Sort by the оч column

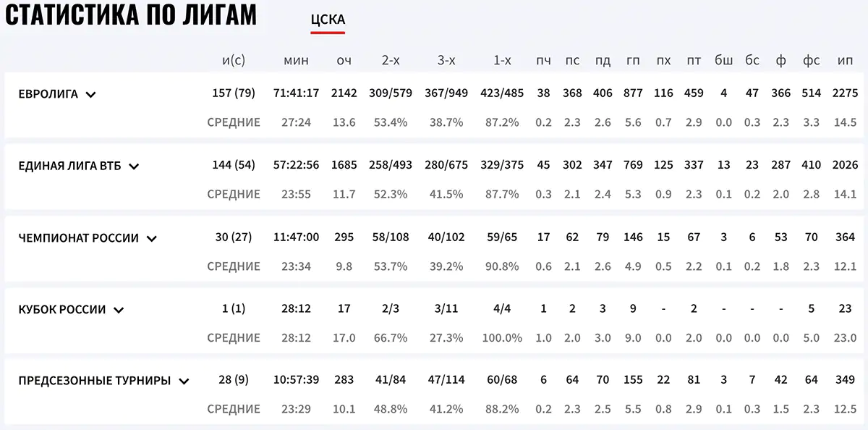[x=344, y=60]
